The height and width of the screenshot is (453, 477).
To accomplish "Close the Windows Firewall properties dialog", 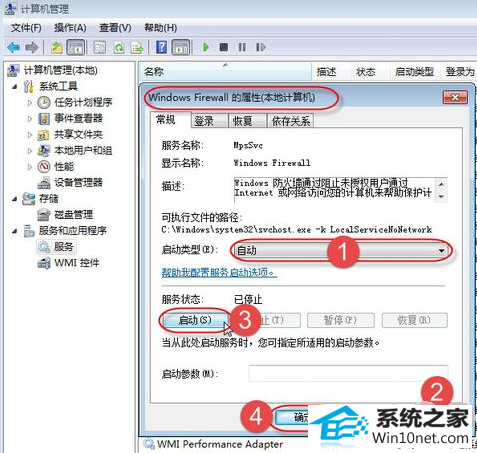I will click(x=455, y=97).
